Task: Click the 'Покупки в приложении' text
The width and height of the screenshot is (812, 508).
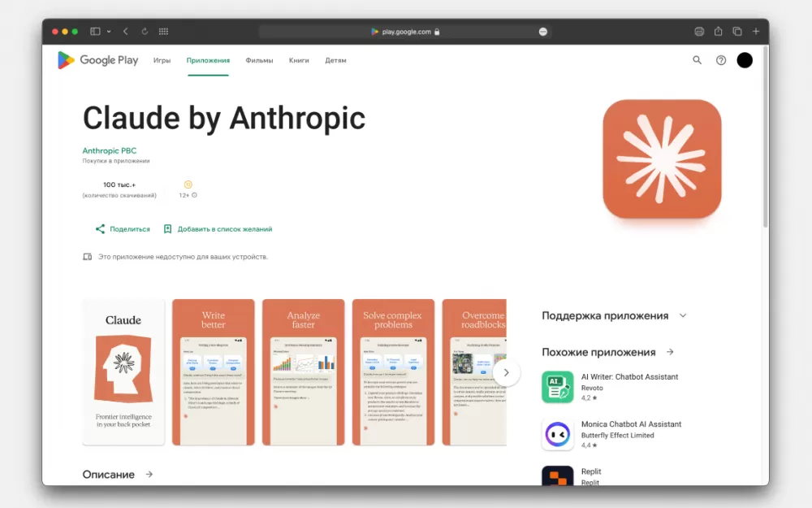Action: pos(116,161)
